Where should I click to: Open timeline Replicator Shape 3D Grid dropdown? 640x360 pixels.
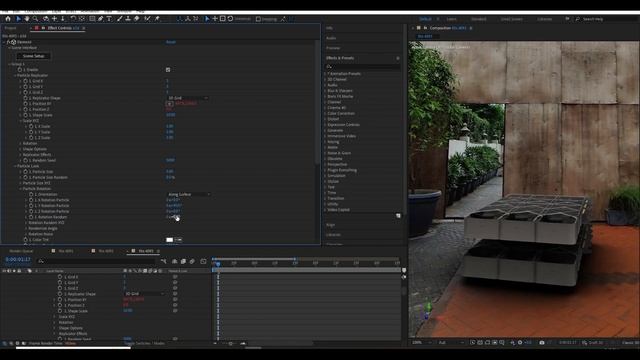[x=144, y=293]
